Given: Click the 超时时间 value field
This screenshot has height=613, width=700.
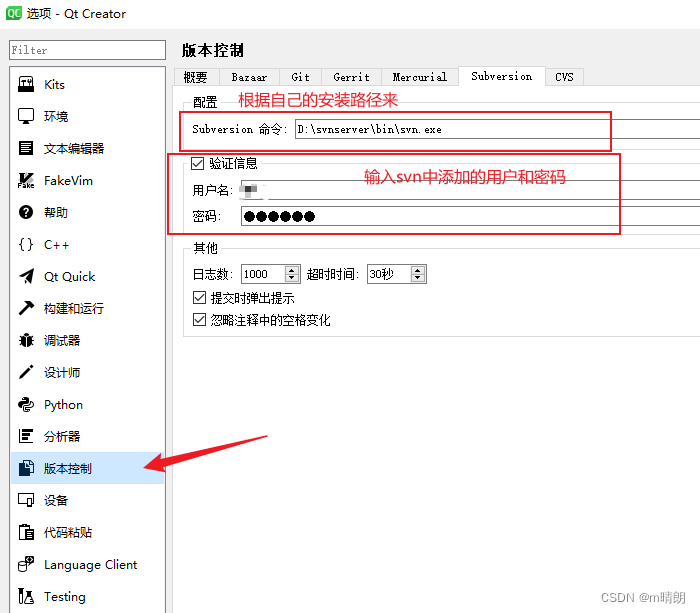Looking at the screenshot, I should coord(389,274).
